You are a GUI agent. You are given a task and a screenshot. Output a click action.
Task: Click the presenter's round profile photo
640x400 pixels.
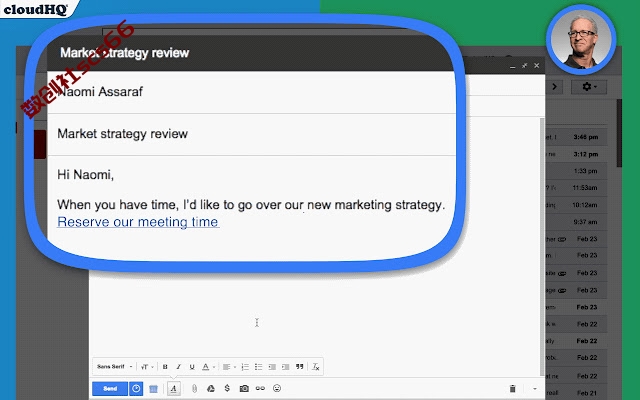pos(581,40)
